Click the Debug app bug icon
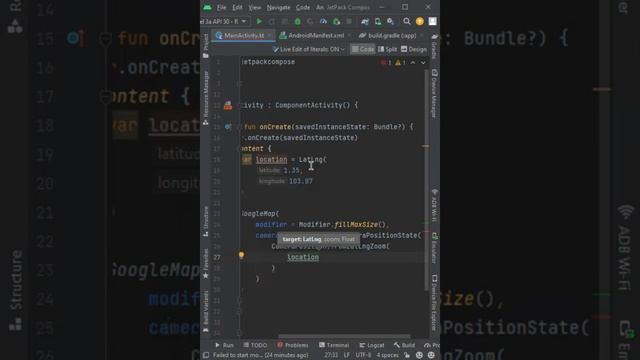Image resolution: width=640 pixels, height=360 pixels. pyautogui.click(x=298, y=21)
